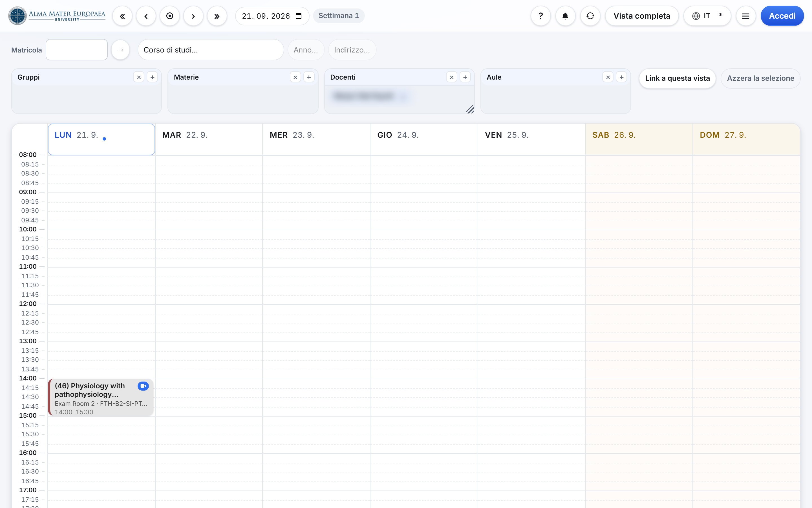Open IT language selector
This screenshot has width=812, height=508.
coord(707,16)
